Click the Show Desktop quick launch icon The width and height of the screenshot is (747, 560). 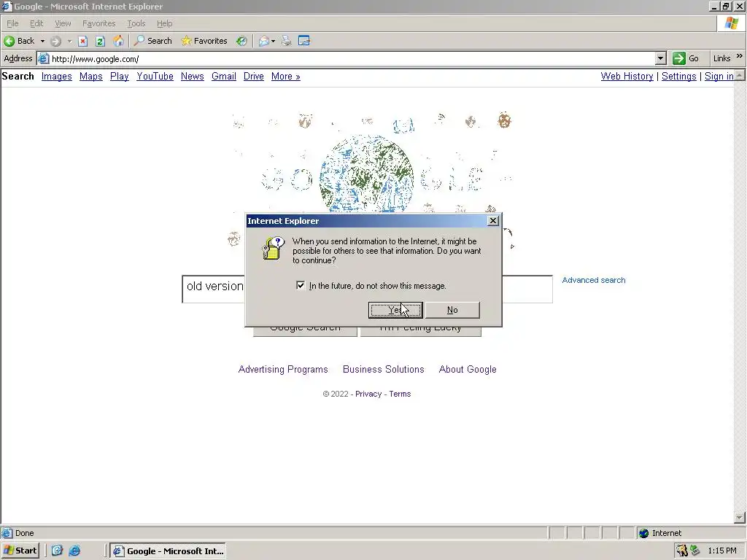(57, 551)
